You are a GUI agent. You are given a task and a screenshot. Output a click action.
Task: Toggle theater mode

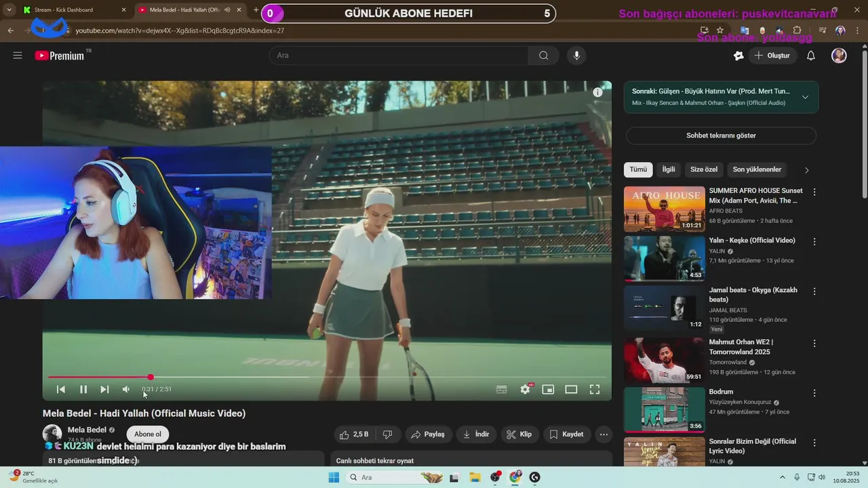tap(571, 389)
